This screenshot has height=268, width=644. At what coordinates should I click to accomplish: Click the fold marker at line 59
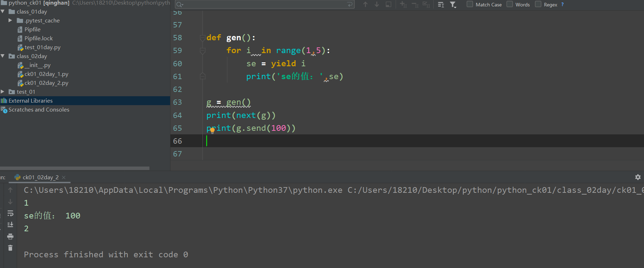click(202, 51)
